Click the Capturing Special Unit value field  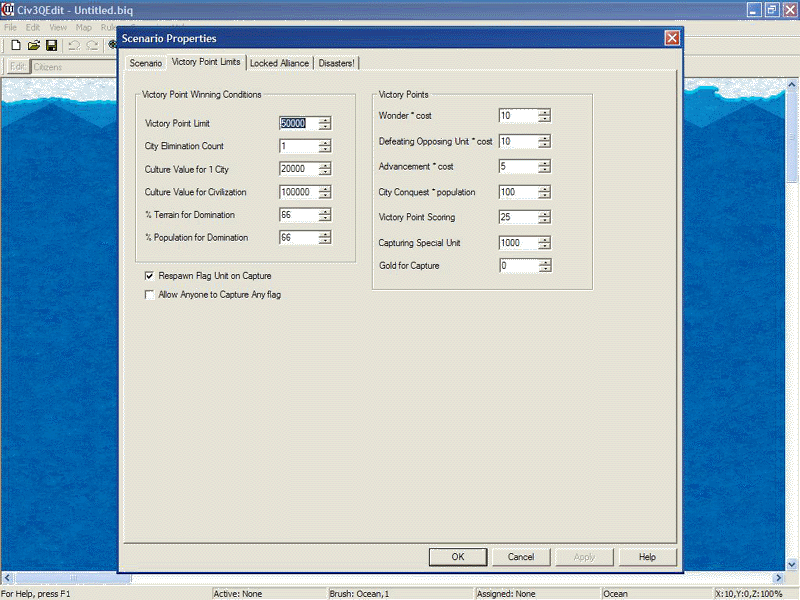pos(517,243)
